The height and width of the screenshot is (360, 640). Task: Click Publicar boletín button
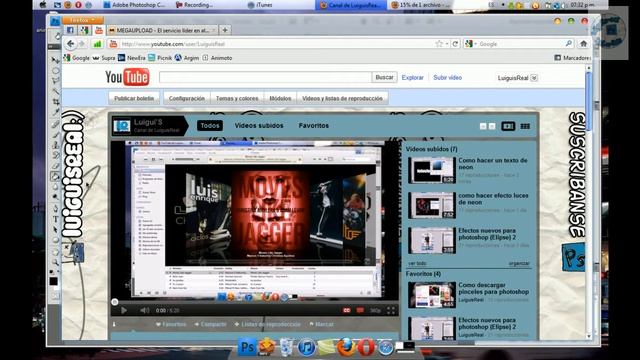[x=134, y=98]
